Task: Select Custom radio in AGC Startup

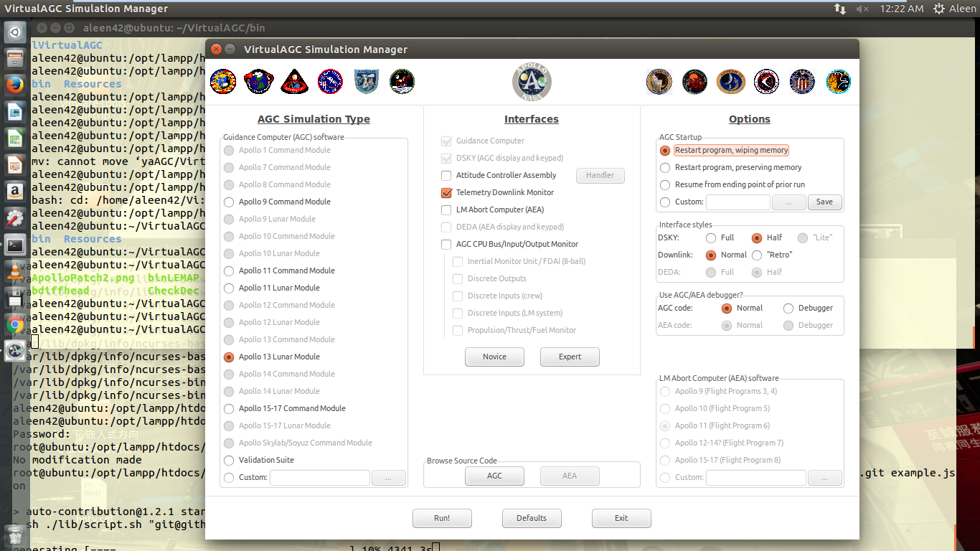Action: click(x=665, y=202)
